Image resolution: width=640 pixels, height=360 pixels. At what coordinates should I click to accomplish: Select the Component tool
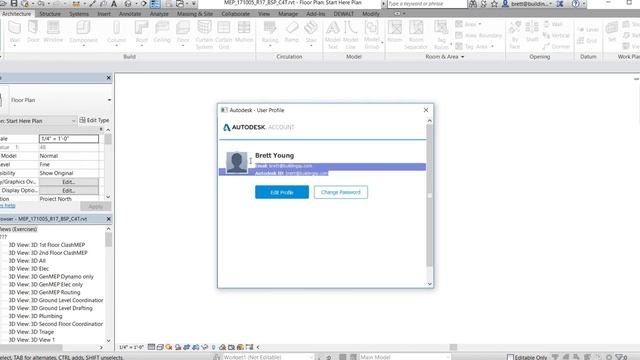point(83,32)
